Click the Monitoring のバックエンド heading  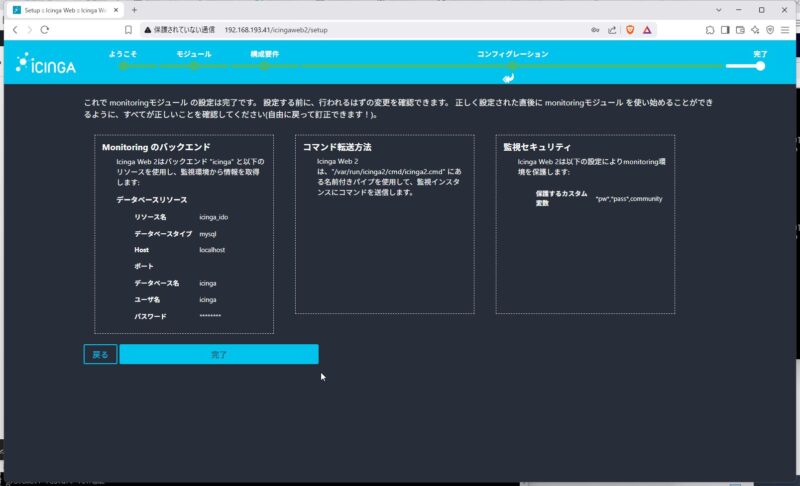(x=156, y=147)
